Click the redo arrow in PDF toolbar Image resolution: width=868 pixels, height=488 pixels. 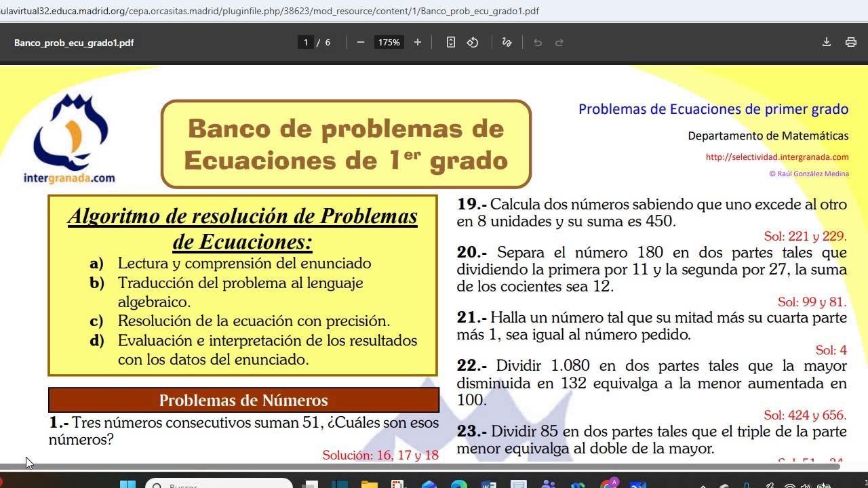click(x=559, y=42)
